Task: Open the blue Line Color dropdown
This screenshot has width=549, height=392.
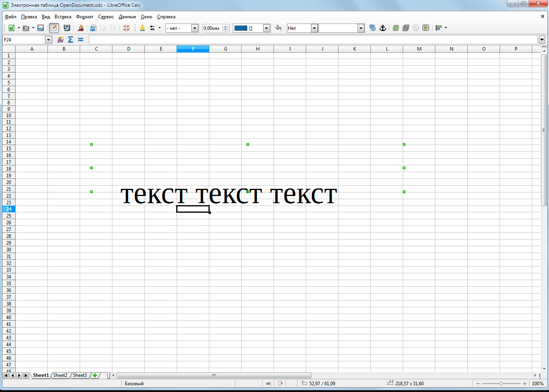Action: pos(267,28)
